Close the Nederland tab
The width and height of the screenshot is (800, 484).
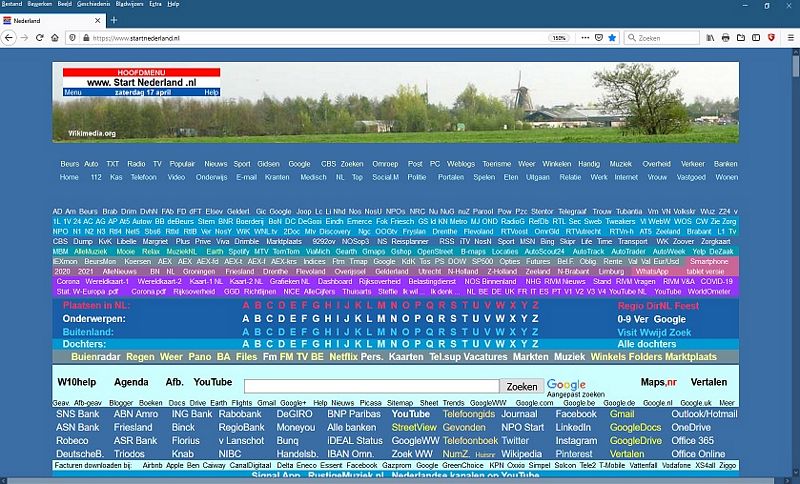pyautogui.click(x=97, y=21)
